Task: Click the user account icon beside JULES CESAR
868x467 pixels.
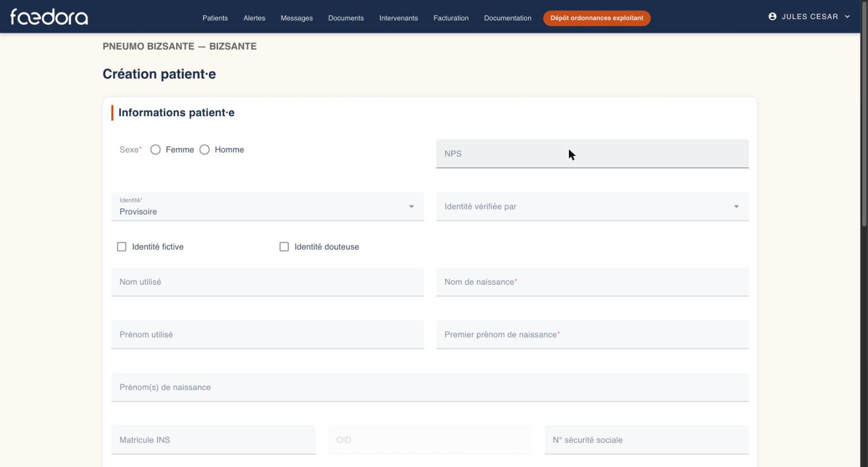Action: (773, 17)
